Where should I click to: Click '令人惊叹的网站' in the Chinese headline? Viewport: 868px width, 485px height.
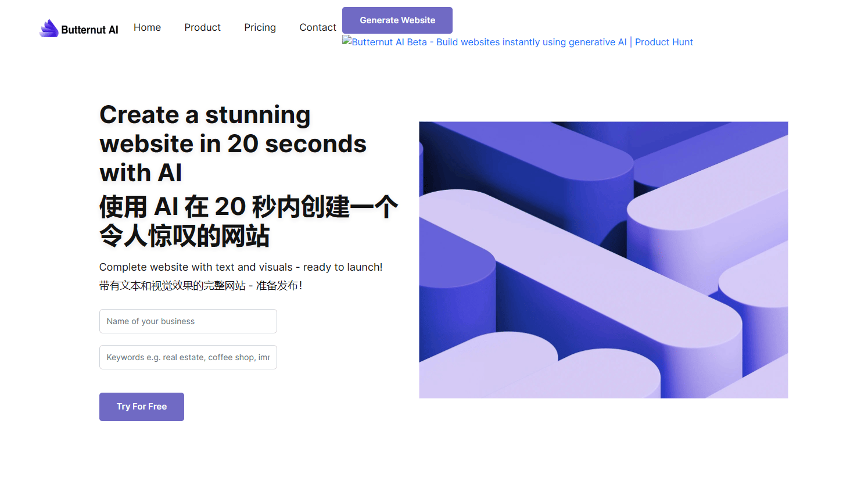coord(184,236)
